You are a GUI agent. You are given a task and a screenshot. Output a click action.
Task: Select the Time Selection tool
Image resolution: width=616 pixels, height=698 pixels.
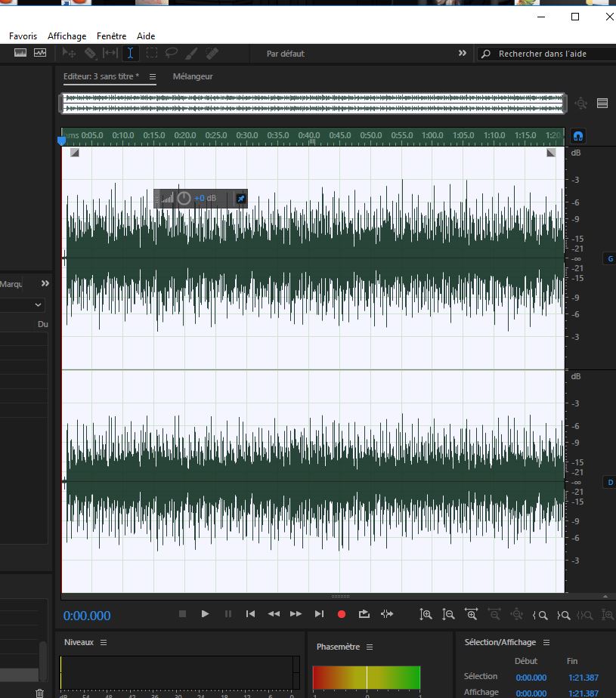coord(131,53)
